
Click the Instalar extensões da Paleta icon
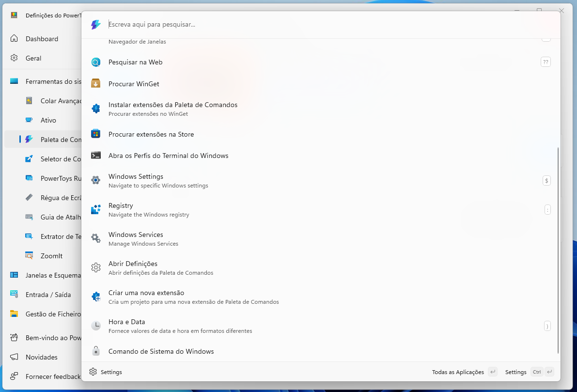click(x=95, y=109)
